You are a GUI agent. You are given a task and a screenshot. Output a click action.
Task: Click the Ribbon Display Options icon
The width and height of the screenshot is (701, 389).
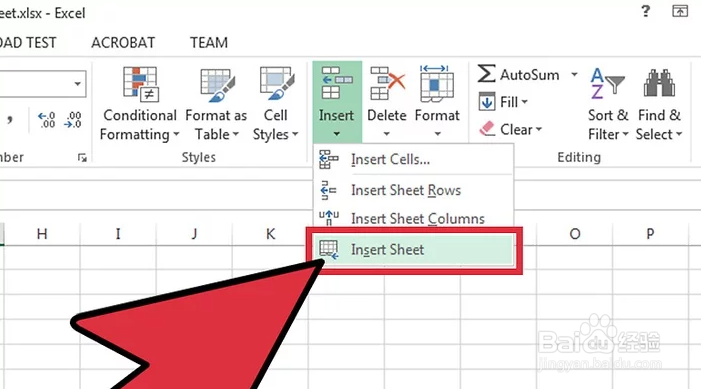pyautogui.click(x=680, y=11)
